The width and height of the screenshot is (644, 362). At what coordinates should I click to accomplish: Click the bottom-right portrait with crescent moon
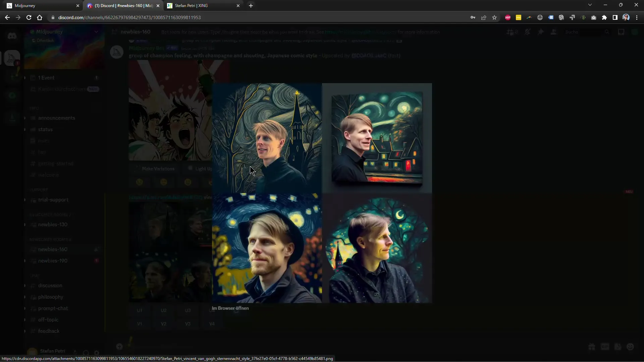click(x=377, y=248)
